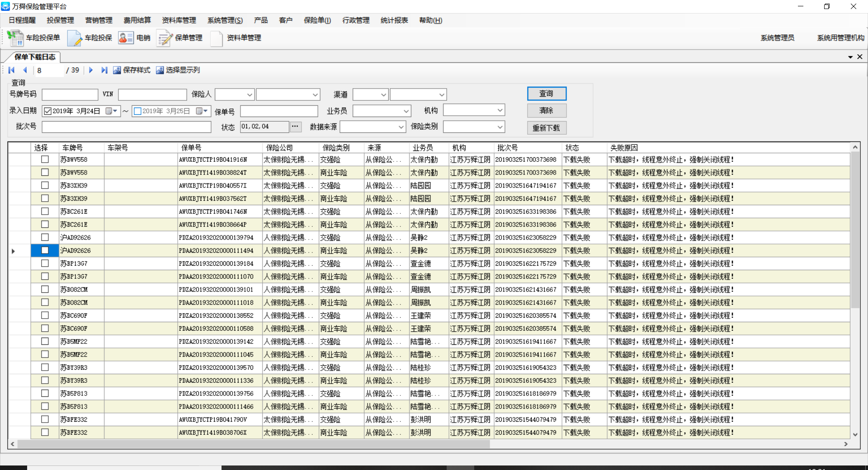Click the horizontal scrollbar of the table
Screen dimensions: 868x470
click(x=253, y=444)
